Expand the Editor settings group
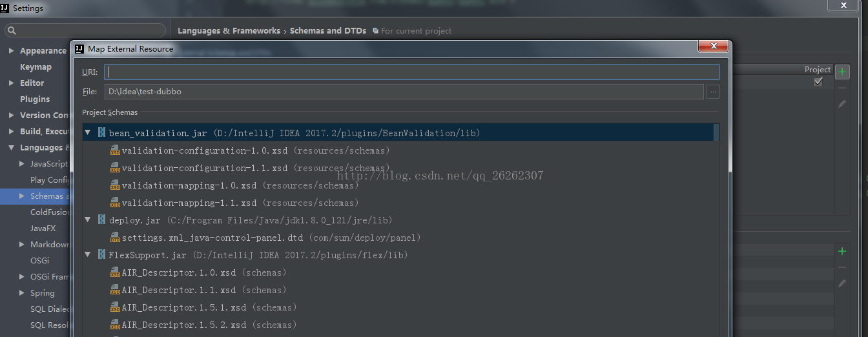 [11, 83]
